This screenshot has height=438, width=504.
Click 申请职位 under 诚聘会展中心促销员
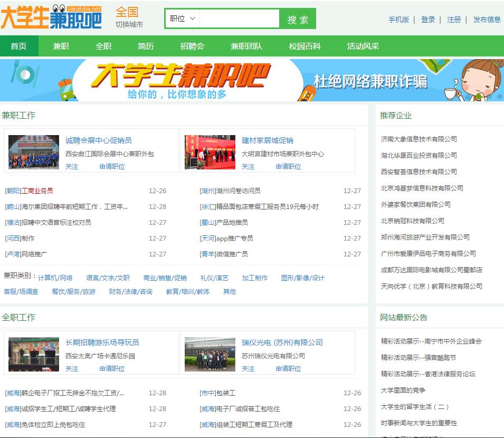tap(112, 166)
